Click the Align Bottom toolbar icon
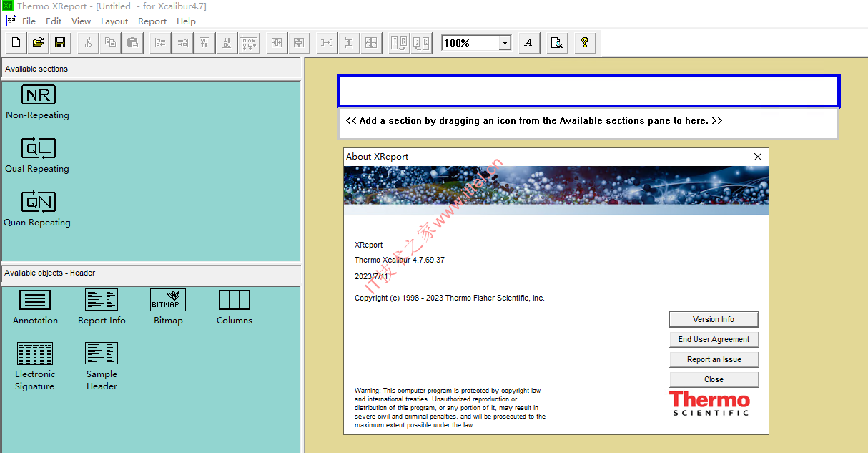Image resolution: width=868 pixels, height=453 pixels. pyautogui.click(x=227, y=43)
